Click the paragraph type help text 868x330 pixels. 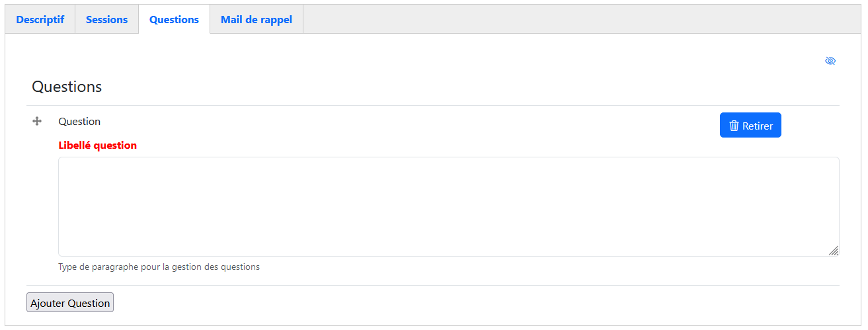[x=159, y=267]
